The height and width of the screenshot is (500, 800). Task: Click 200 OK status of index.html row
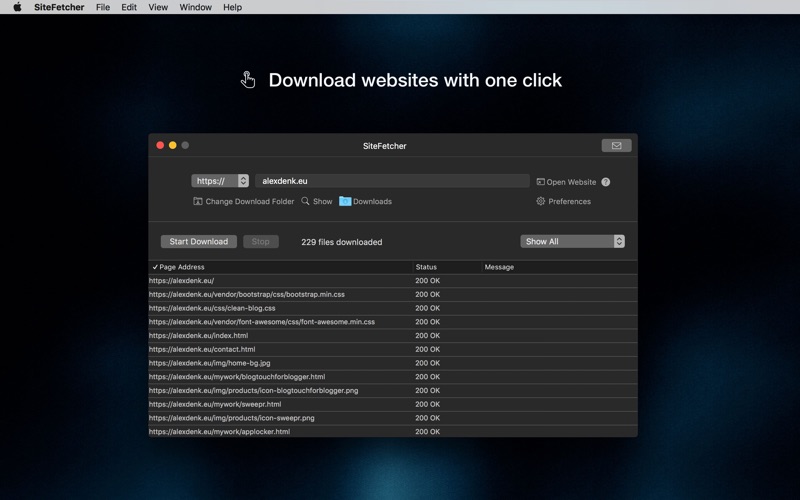tap(428, 336)
